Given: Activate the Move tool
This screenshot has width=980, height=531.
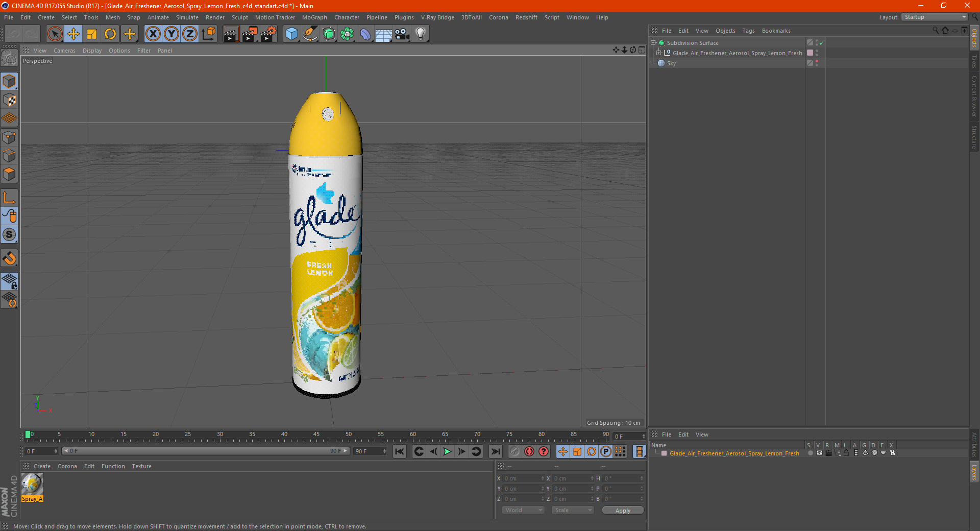Looking at the screenshot, I should (x=73, y=34).
